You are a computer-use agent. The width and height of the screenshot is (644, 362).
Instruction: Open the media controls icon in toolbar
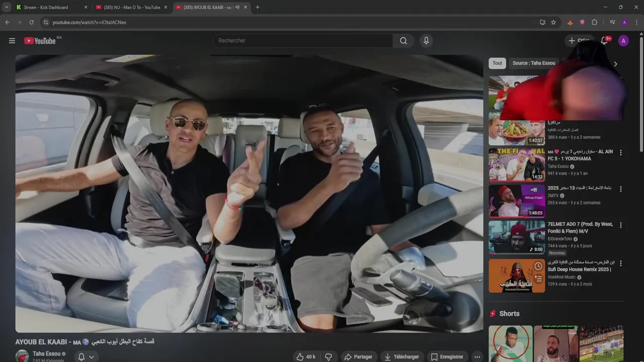[612, 22]
